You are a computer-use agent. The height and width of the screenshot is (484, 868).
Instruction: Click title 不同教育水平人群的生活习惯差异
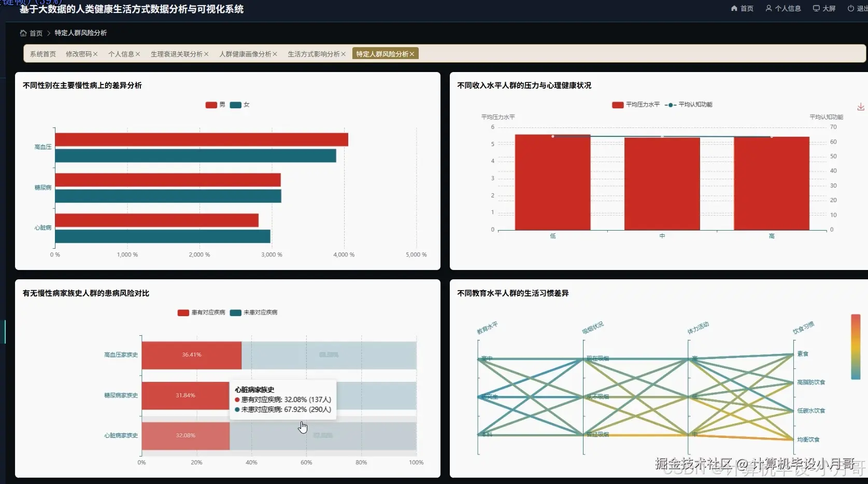pos(513,293)
